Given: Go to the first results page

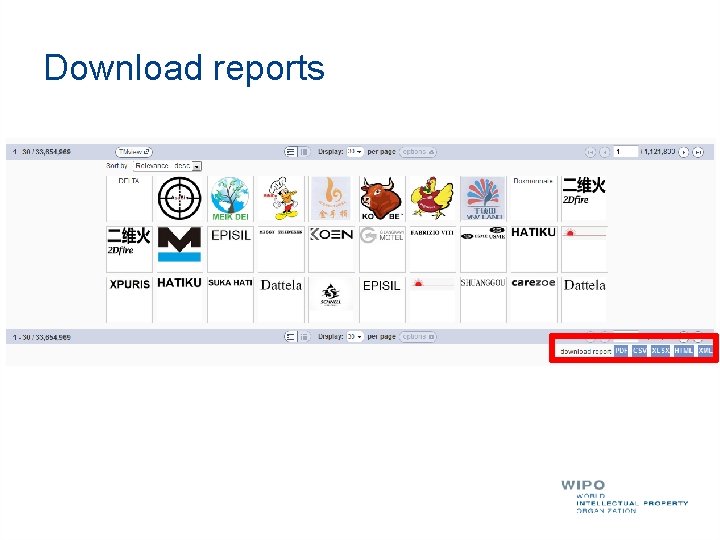Looking at the screenshot, I should [591, 152].
